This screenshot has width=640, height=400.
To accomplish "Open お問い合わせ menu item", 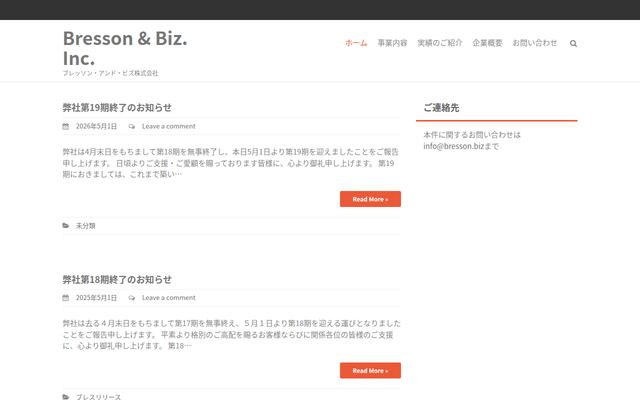I will tap(535, 43).
